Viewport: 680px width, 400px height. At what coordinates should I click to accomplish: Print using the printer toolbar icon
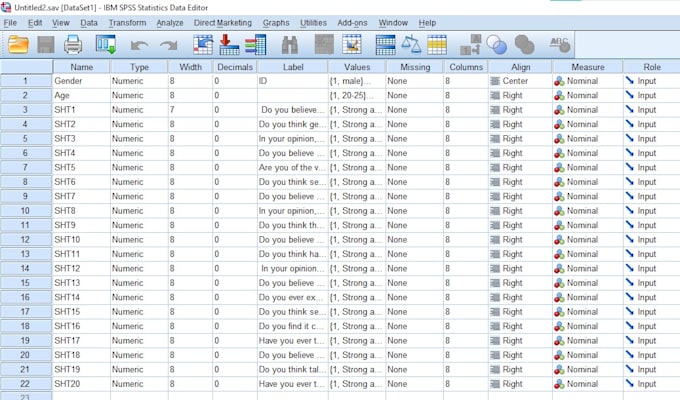pyautogui.click(x=73, y=45)
